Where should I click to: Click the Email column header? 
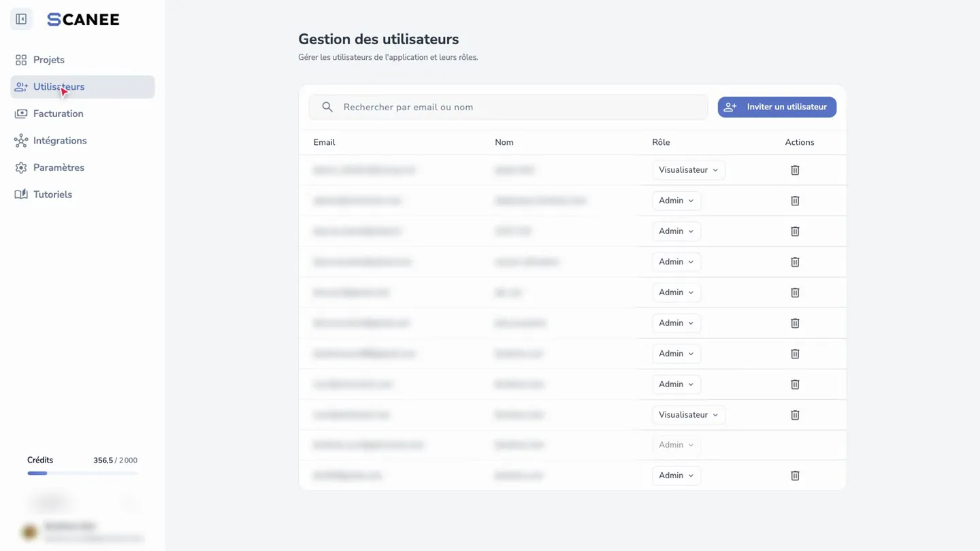pyautogui.click(x=324, y=142)
